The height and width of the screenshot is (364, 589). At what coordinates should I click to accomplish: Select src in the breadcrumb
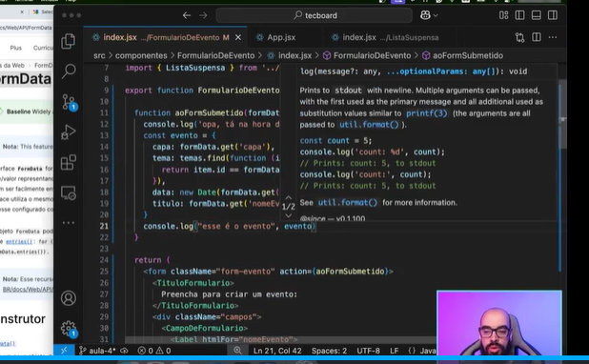(x=99, y=55)
